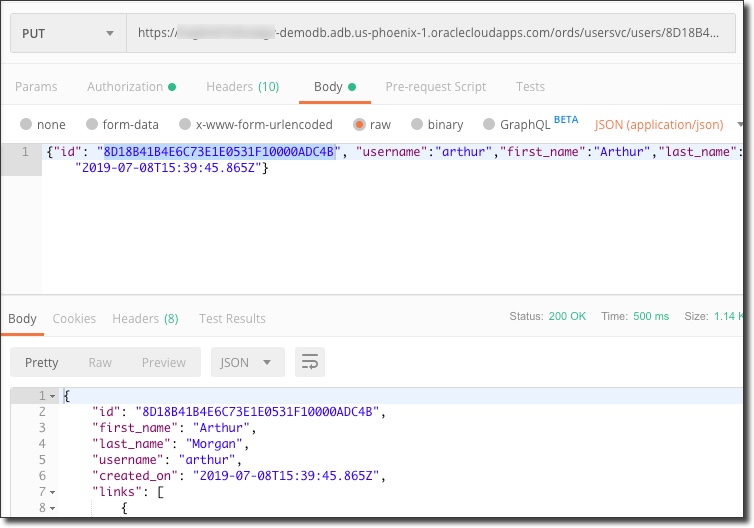Select the form-data radio button
This screenshot has height=528, width=754.
click(92, 125)
